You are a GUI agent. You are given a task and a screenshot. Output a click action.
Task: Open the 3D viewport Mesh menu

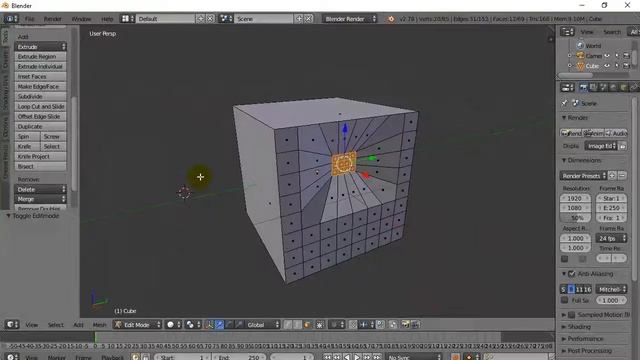point(99,325)
